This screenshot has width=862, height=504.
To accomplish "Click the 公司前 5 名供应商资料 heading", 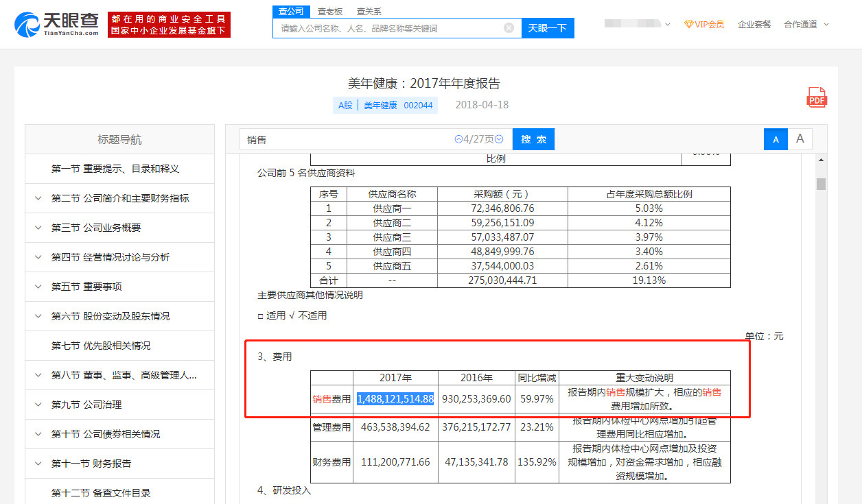I will pyautogui.click(x=307, y=173).
